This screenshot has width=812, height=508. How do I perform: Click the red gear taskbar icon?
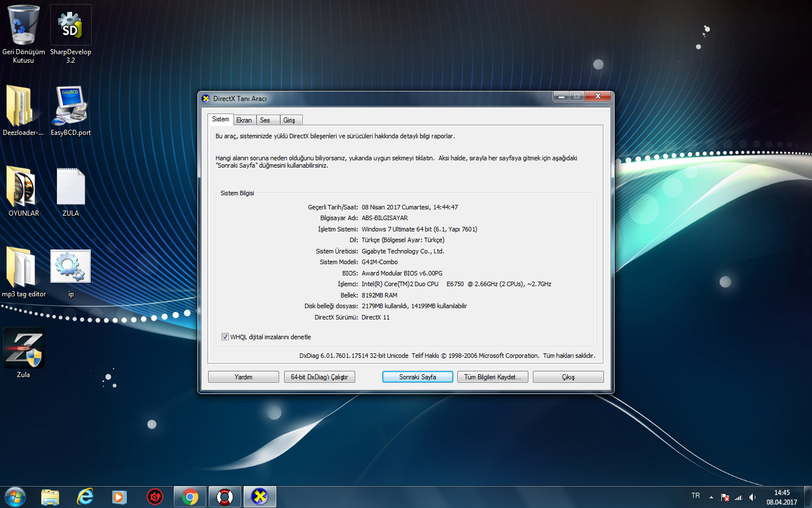coord(155,497)
